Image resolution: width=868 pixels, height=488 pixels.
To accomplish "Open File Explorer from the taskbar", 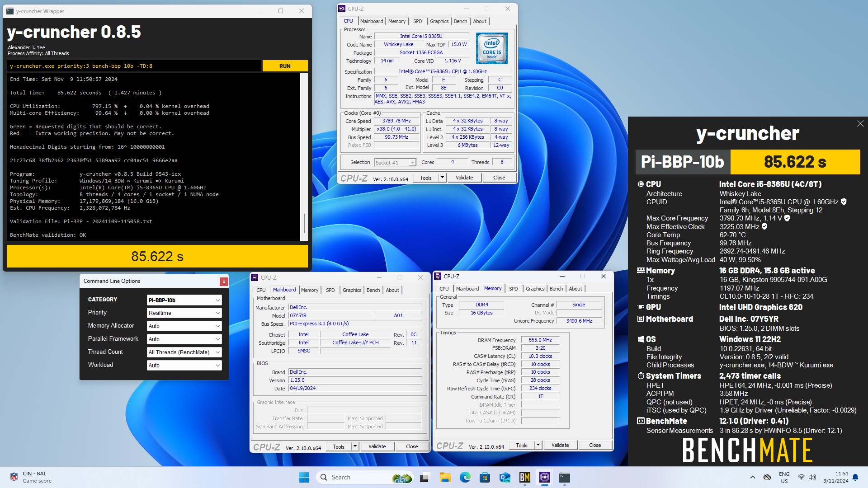I will 445,477.
